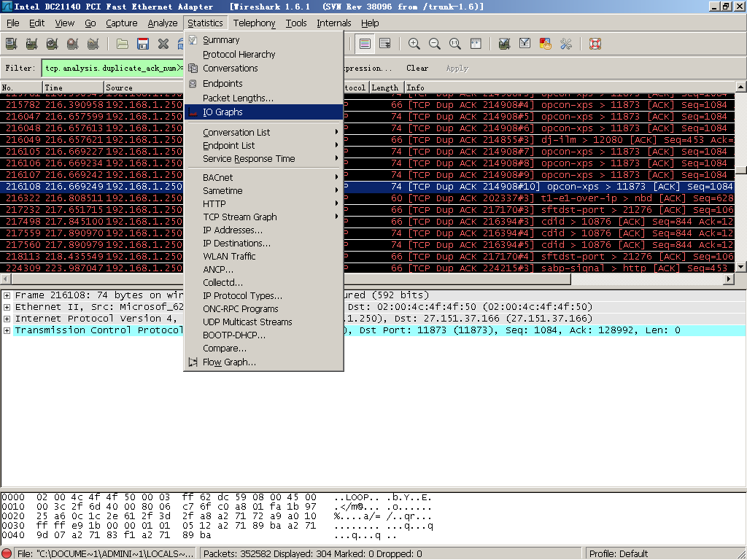Click the start new capture icon

click(x=53, y=44)
